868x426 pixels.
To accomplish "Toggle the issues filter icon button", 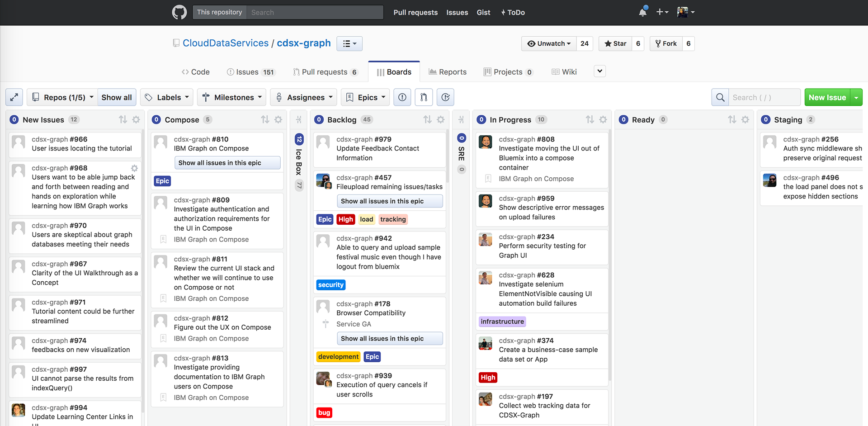I will point(402,97).
